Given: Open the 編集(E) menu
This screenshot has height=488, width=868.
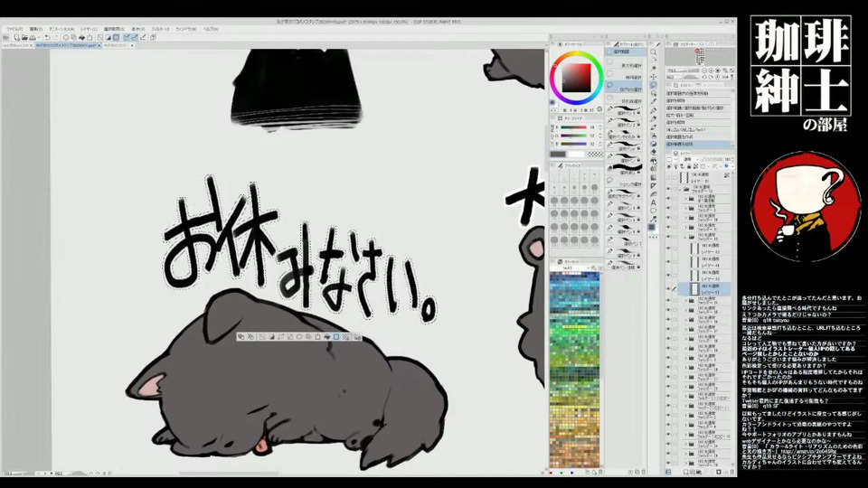Looking at the screenshot, I should click(36, 29).
